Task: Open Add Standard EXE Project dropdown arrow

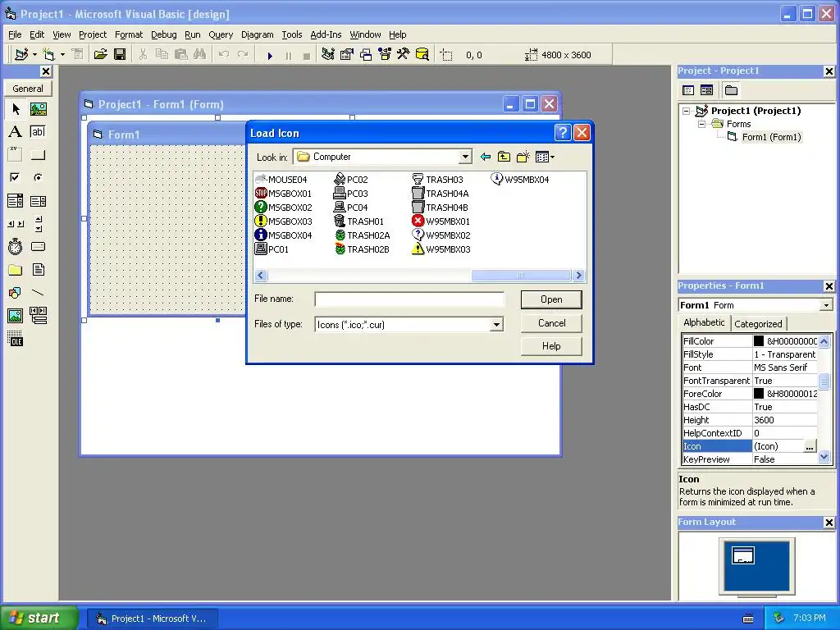Action: click(x=34, y=55)
